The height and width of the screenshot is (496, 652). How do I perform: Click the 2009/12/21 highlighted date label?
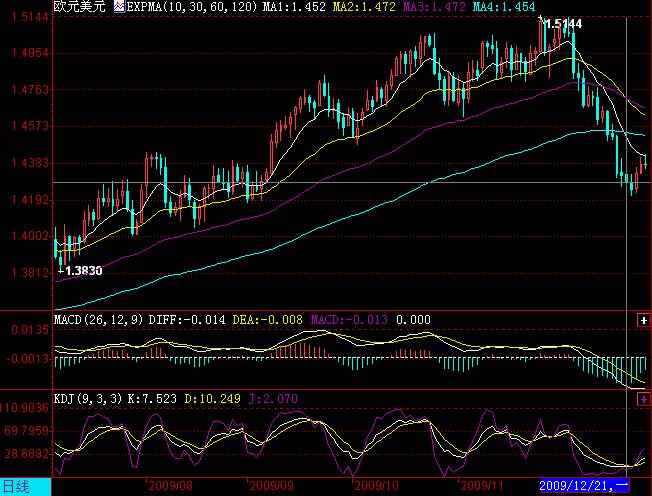coord(584,485)
